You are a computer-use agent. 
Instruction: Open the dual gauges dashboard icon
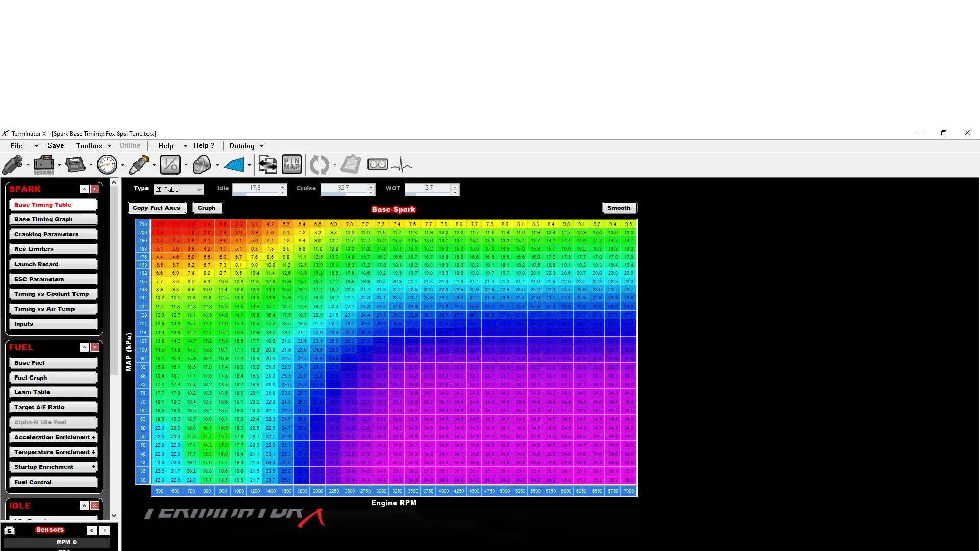click(x=378, y=165)
